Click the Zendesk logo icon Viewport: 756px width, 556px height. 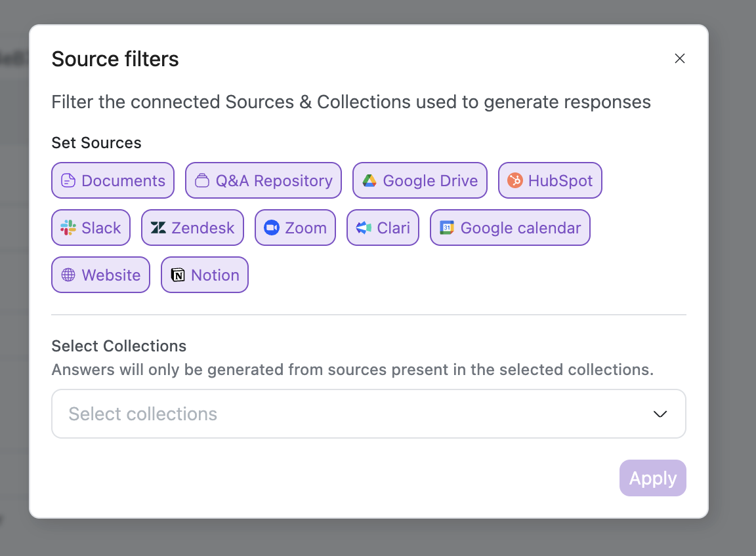pyautogui.click(x=158, y=228)
